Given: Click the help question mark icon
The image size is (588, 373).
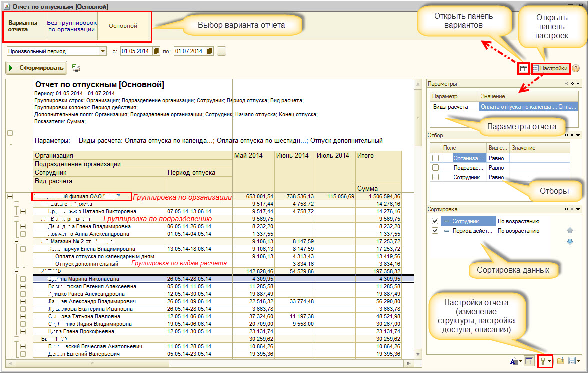Looking at the screenshot, I should click(576, 68).
